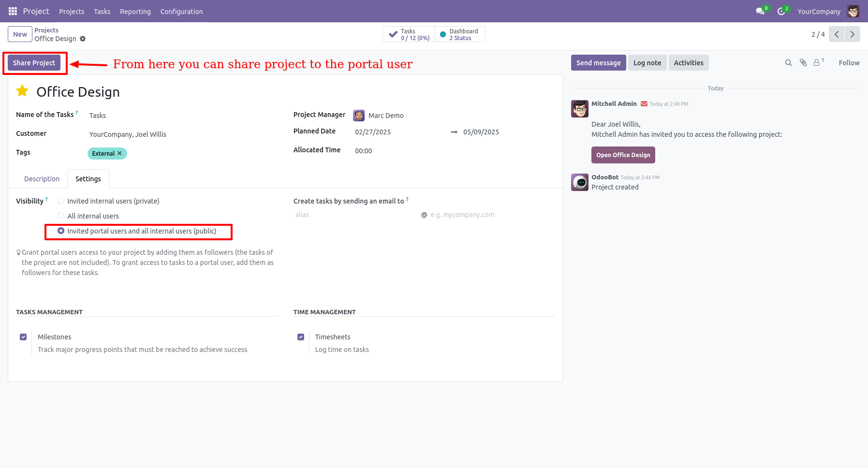Click the gear icon beside Office Design

[x=83, y=39]
